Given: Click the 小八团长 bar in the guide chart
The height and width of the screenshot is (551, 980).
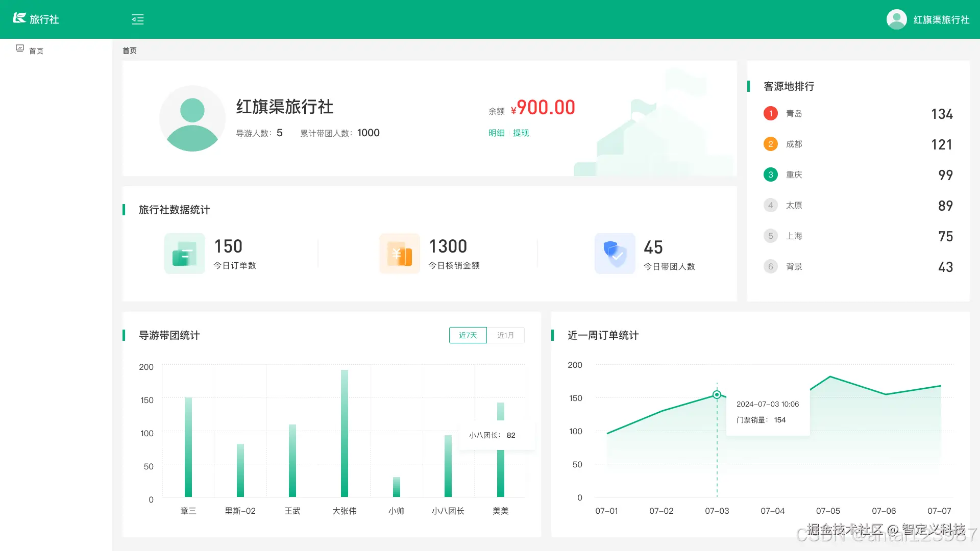Looking at the screenshot, I should tap(448, 465).
